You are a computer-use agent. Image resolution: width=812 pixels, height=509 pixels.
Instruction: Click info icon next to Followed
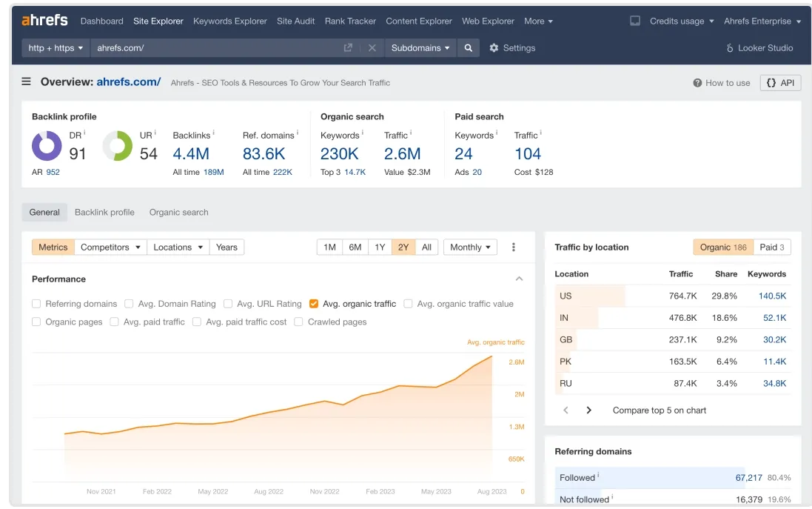pyautogui.click(x=598, y=474)
